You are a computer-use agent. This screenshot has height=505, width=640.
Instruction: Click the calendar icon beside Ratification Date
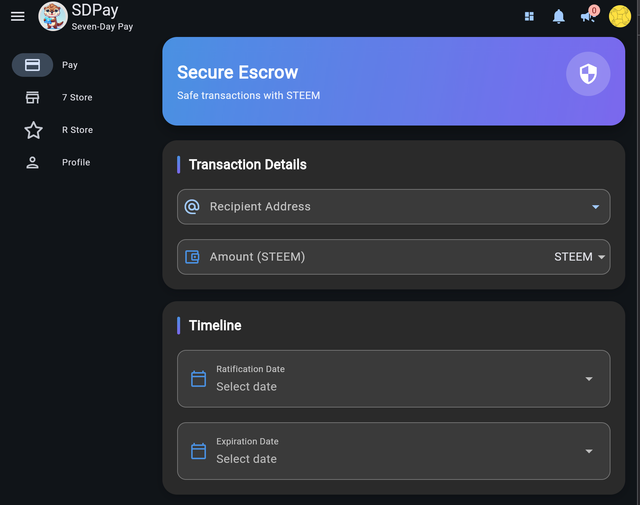click(x=198, y=379)
